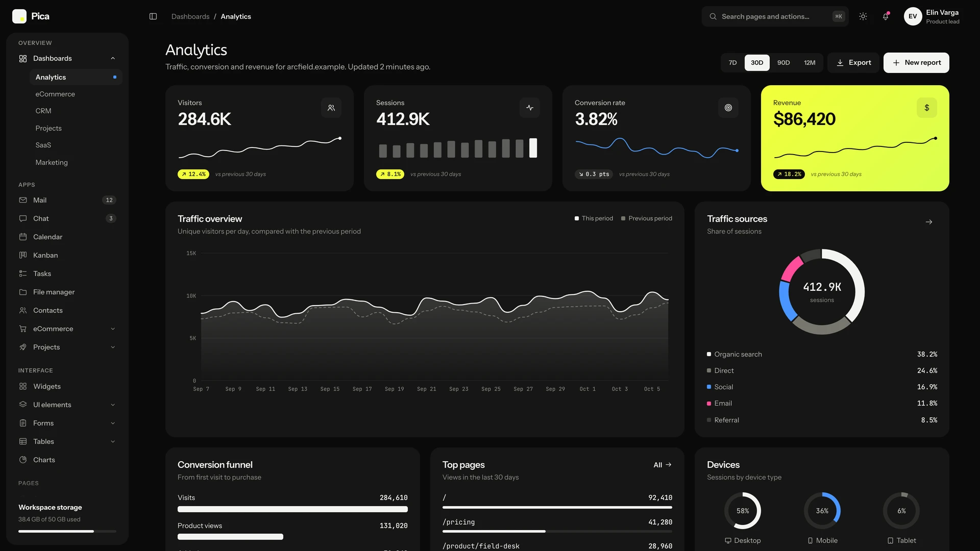Expand eCommerce under Apps
This screenshot has height=551, width=980.
tap(67, 329)
